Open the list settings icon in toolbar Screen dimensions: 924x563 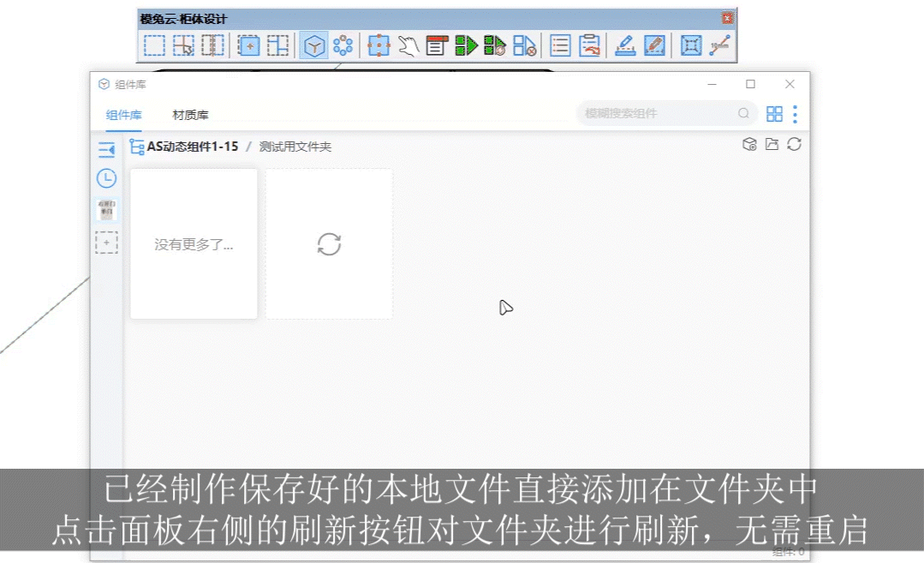coord(559,45)
